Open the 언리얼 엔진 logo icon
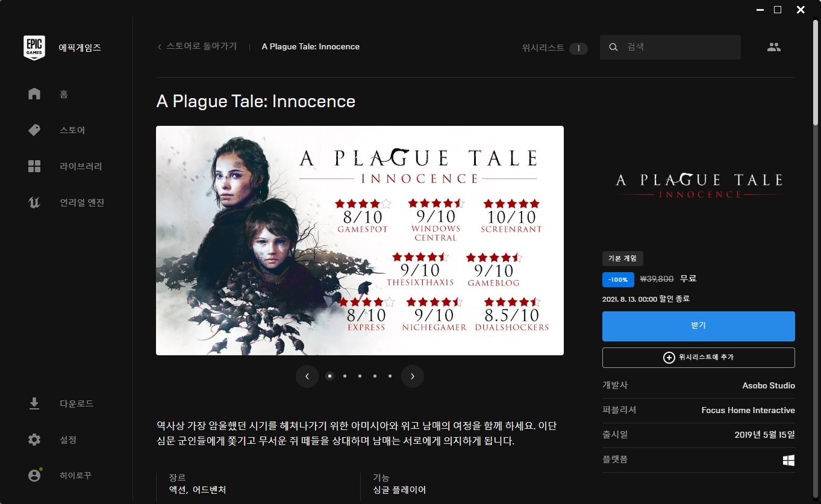This screenshot has height=504, width=821. (34, 202)
